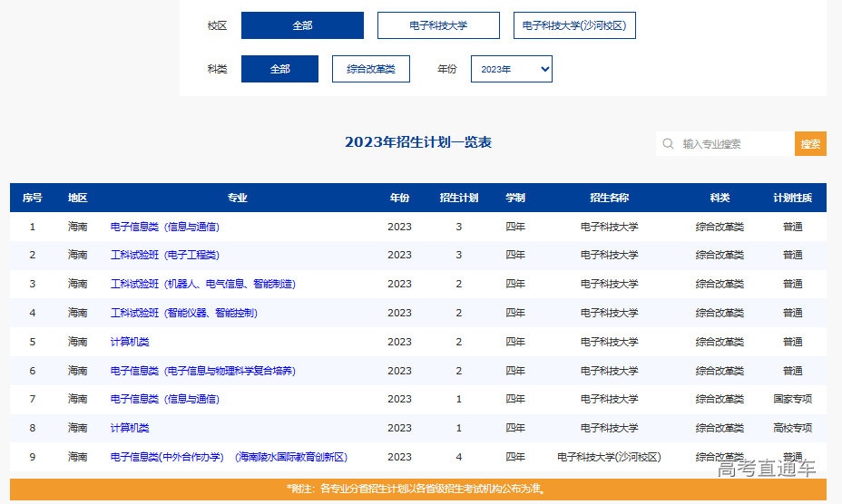The height and width of the screenshot is (504, 842).
Task: Click the orange 搜索 button
Action: pos(810,144)
